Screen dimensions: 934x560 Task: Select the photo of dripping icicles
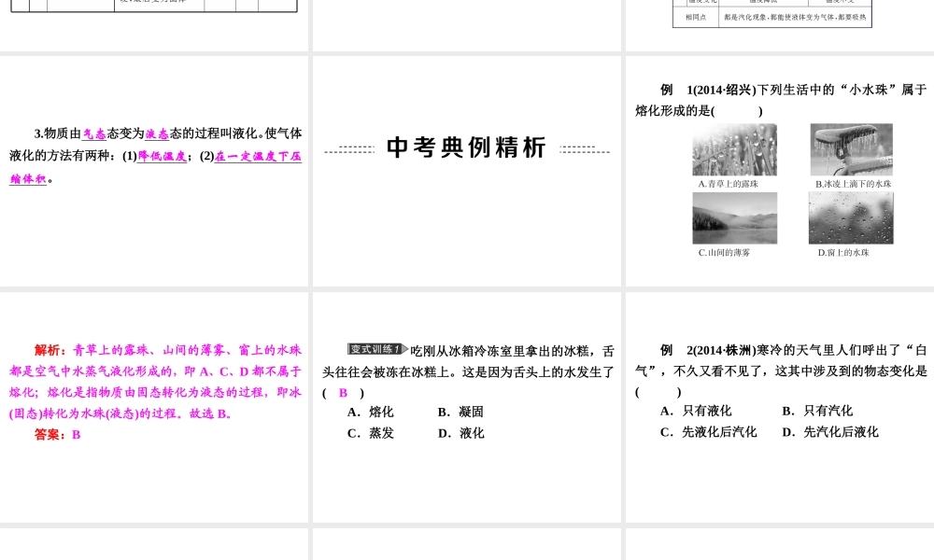[x=851, y=149]
